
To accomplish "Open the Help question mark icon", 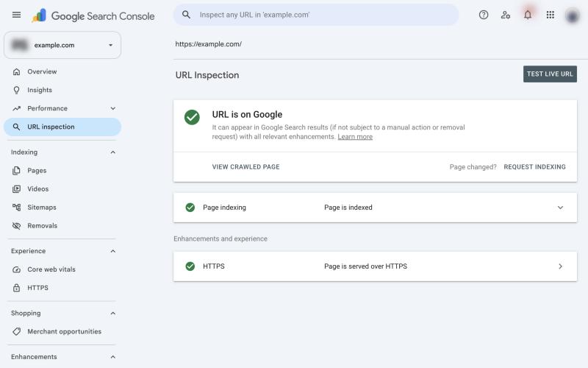I will pyautogui.click(x=484, y=15).
